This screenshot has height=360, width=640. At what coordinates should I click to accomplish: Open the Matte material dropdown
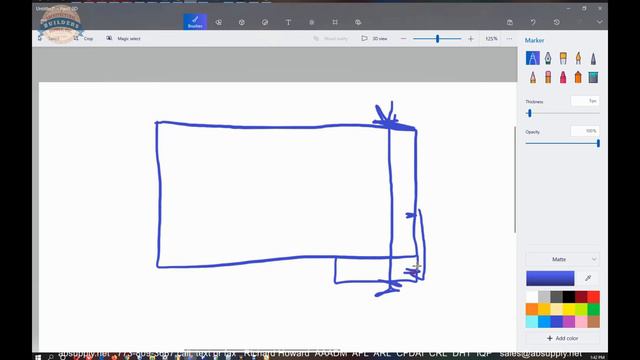click(562, 259)
